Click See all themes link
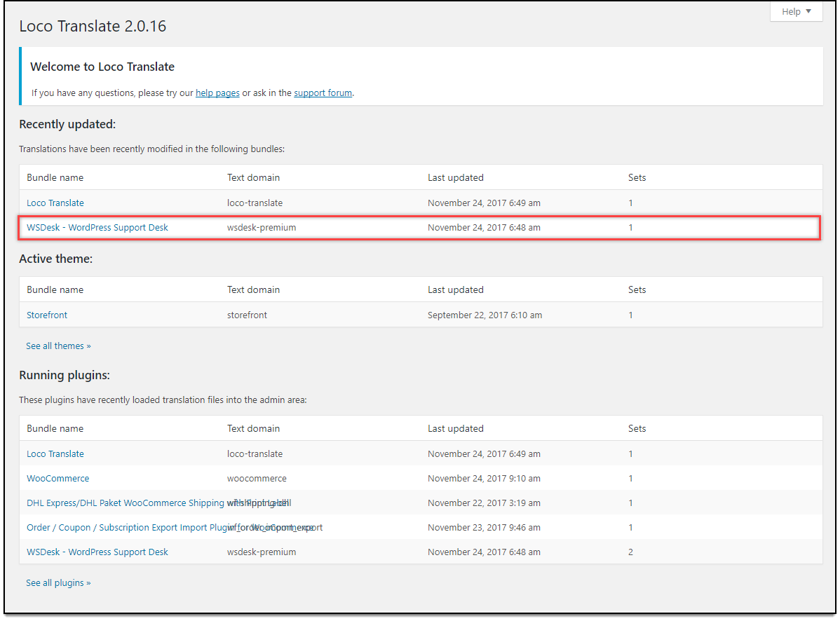 pyautogui.click(x=58, y=346)
